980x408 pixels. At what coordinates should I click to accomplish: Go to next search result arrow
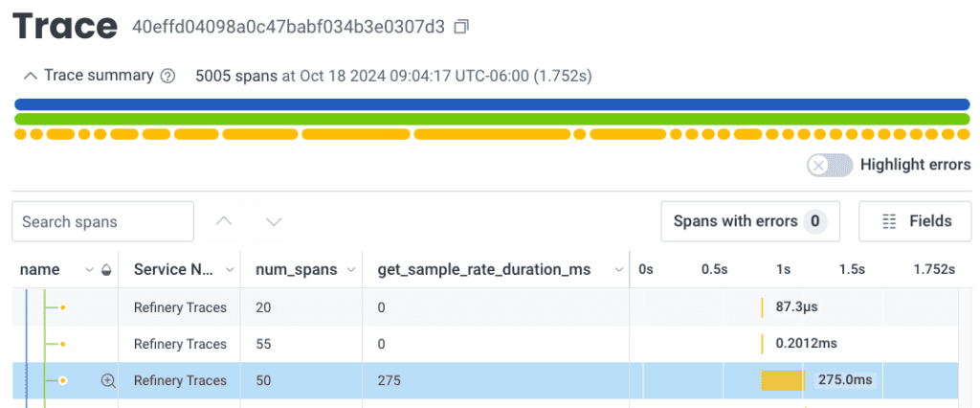coord(275,221)
